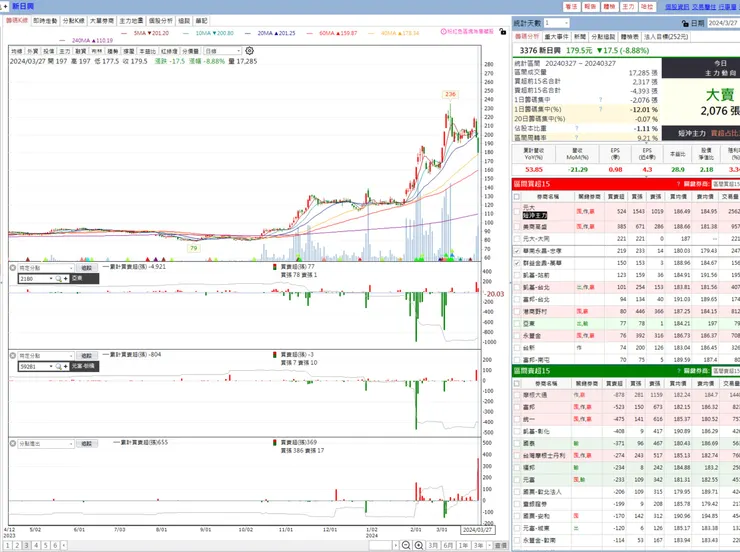Click the circle icon of first sub-chart panel
The width and height of the screenshot is (740, 552).
pyautogui.click(x=13, y=268)
